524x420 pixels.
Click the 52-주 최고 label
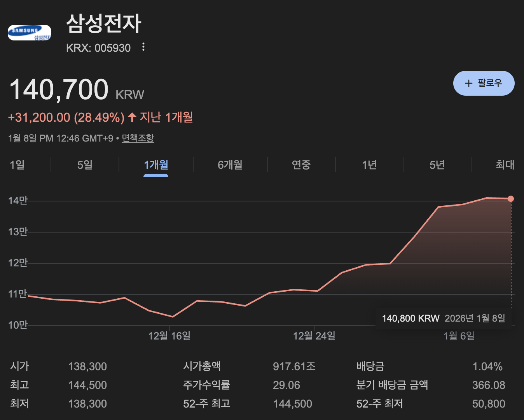(207, 404)
